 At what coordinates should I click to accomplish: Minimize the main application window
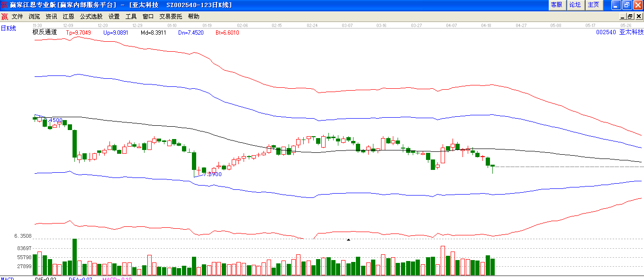[616, 5]
